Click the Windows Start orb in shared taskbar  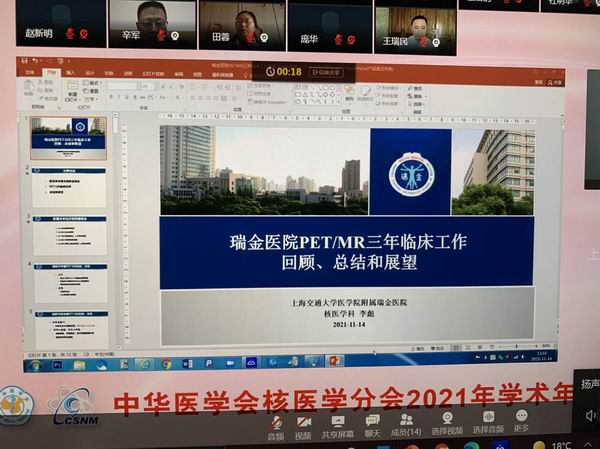pos(34,365)
